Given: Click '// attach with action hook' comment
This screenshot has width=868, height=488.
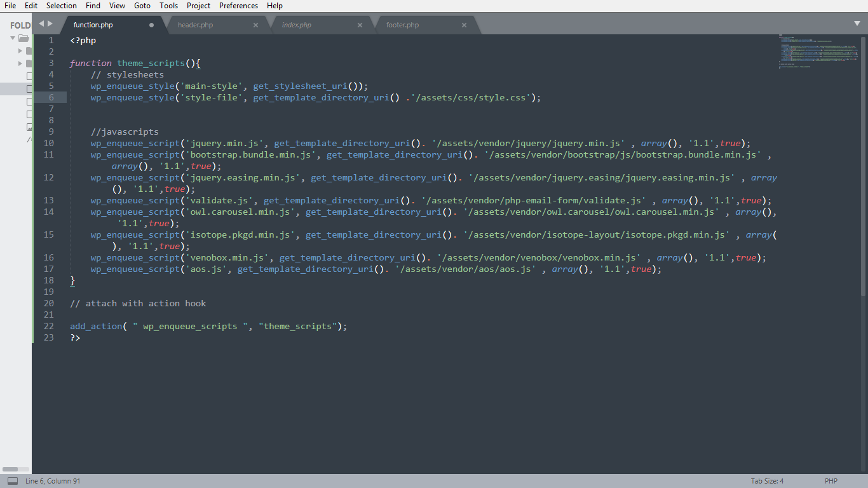Looking at the screenshot, I should [138, 303].
